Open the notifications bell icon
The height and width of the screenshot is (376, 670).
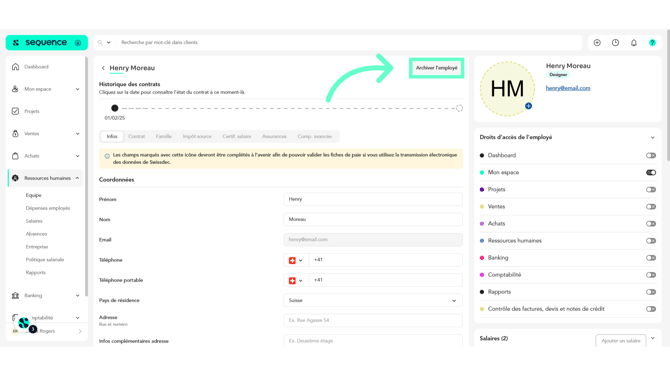click(634, 42)
